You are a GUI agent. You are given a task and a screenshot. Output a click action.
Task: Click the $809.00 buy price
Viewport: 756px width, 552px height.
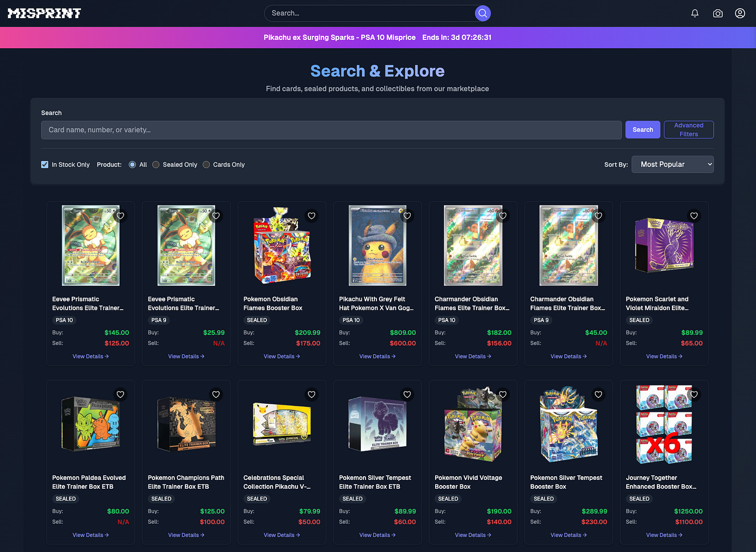pos(403,333)
